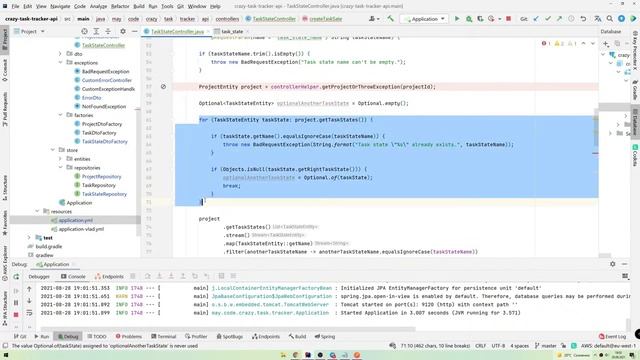Open the Problems tool window
Viewport: 640px width, 360px height.
point(129,336)
